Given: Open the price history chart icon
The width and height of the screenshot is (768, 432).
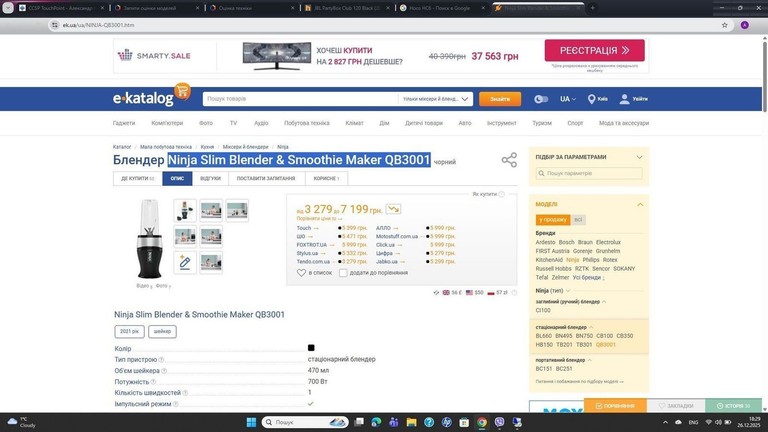Looking at the screenshot, I should pyautogui.click(x=393, y=209).
